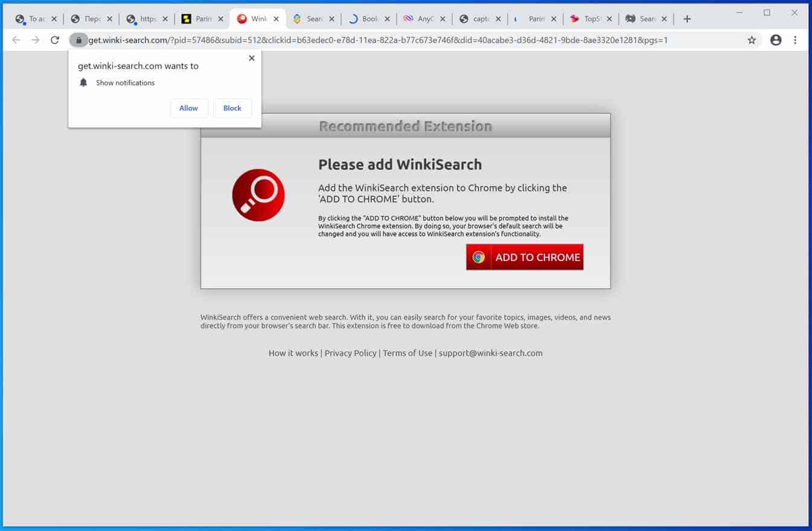View site info via lock icon
Viewport: 812px width, 531px height.
[78, 40]
